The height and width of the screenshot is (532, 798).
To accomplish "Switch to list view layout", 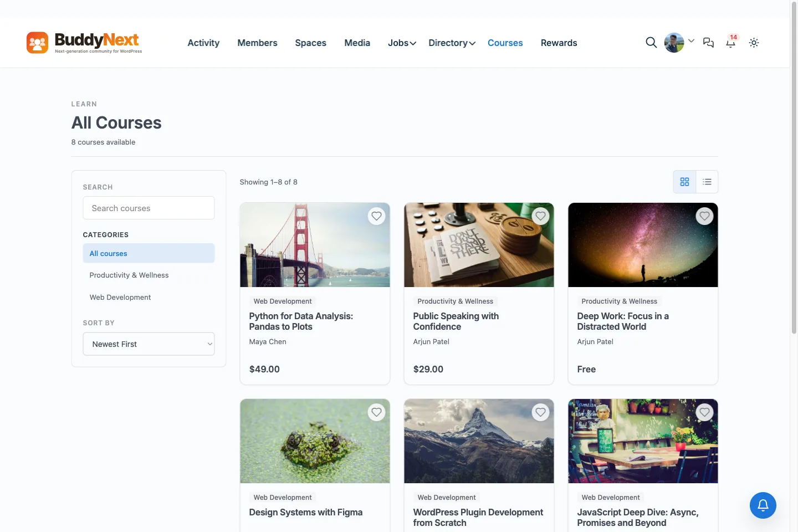I will click(707, 182).
